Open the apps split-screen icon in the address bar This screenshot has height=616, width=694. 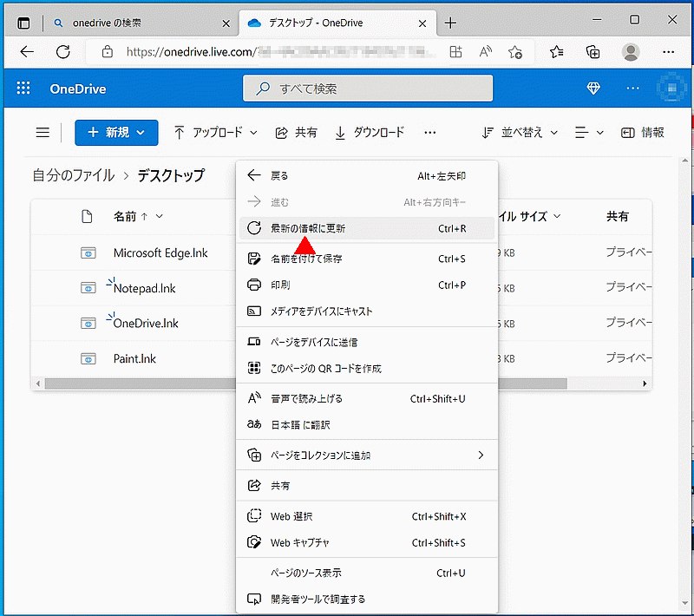[x=456, y=52]
